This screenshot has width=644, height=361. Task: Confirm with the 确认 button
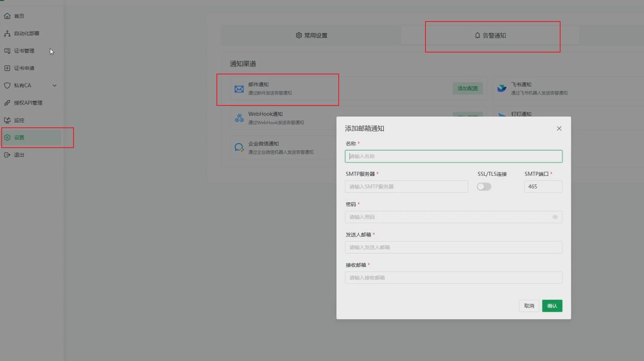pos(552,306)
